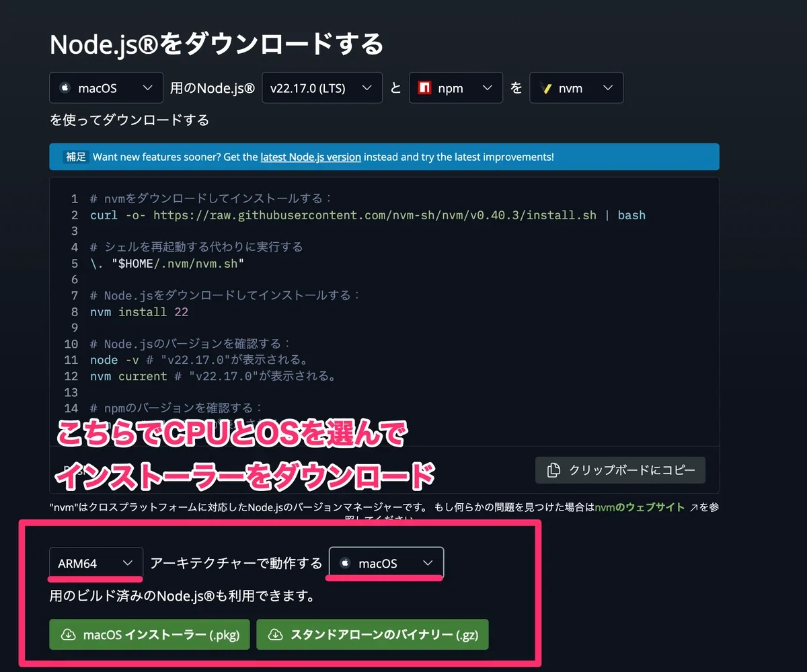
Task: Click the nvm logo icon
Action: click(545, 88)
